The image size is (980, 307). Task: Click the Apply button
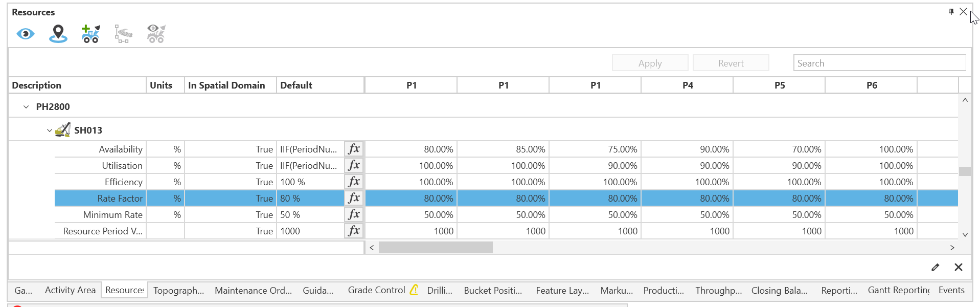(650, 63)
